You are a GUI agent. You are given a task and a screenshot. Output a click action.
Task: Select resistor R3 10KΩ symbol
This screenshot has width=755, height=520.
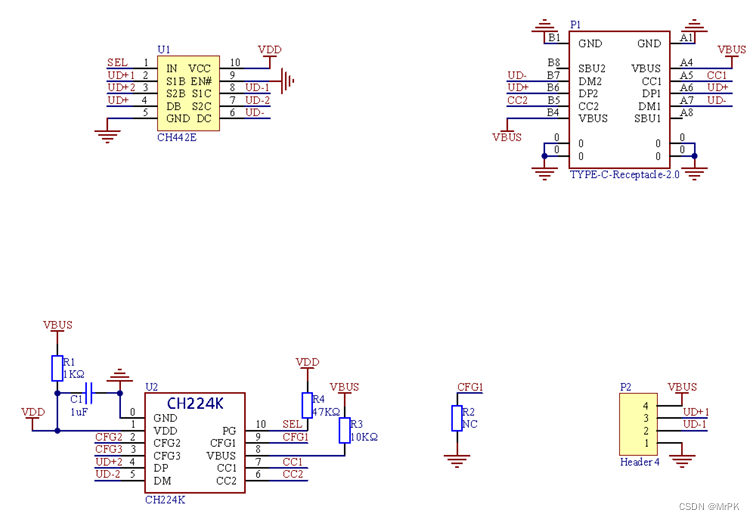click(x=344, y=430)
